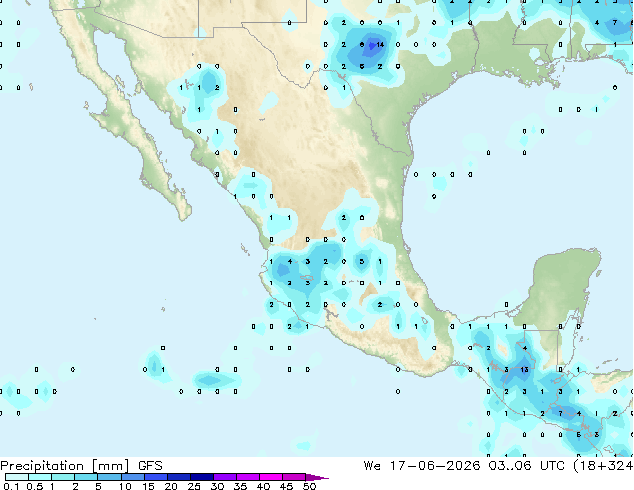Choose the 10–15 mm blue legend swatch
The image size is (634, 490).
[133, 477]
